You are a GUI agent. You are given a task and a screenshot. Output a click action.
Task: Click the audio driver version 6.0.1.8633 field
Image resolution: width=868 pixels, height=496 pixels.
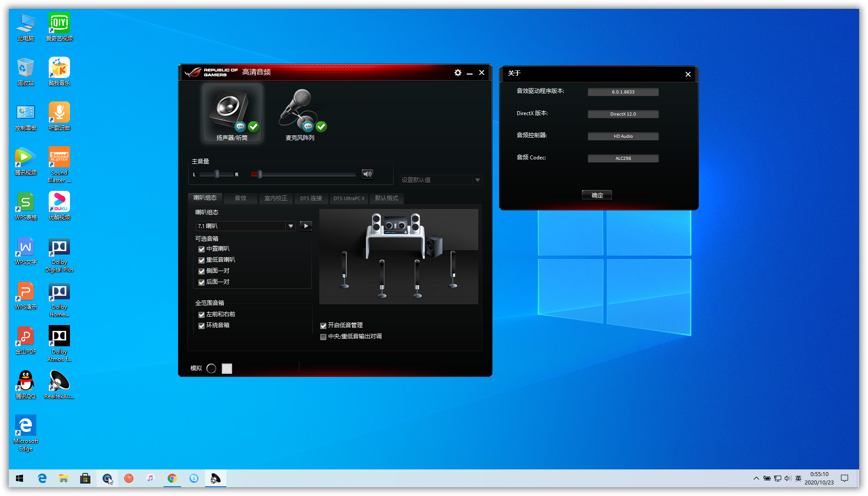point(623,92)
